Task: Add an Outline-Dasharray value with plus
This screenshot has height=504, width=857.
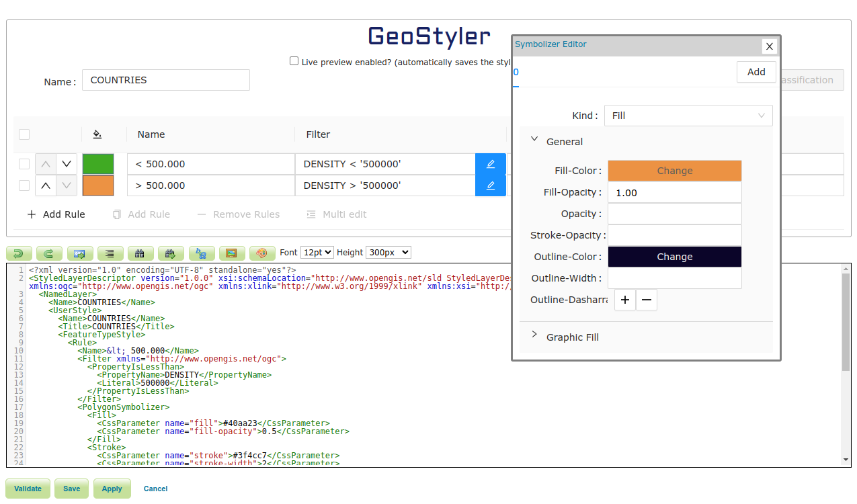Action: [x=625, y=300]
